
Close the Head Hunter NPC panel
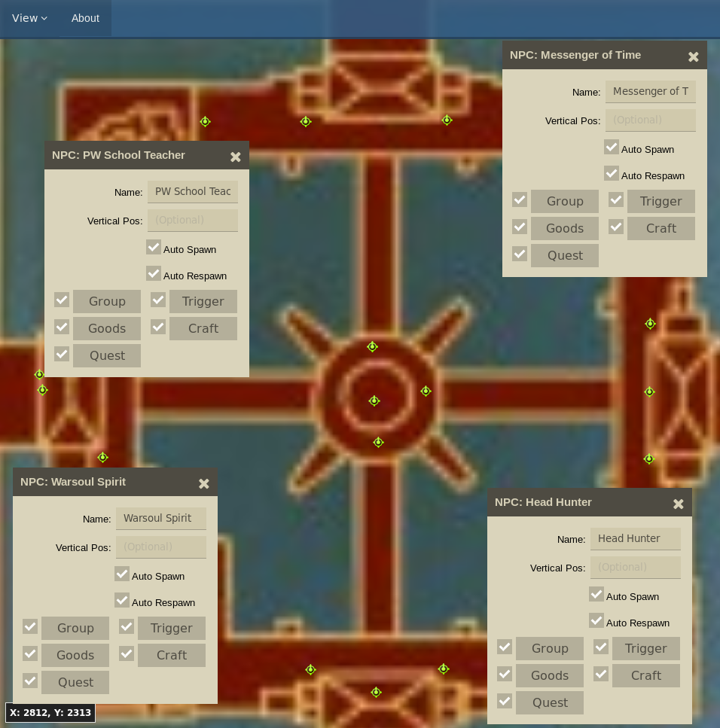coord(678,504)
